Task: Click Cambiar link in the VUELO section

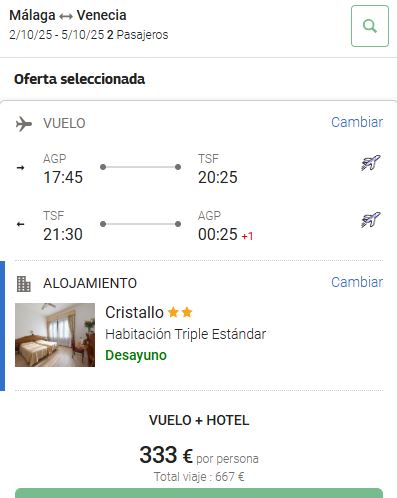Action: click(357, 122)
